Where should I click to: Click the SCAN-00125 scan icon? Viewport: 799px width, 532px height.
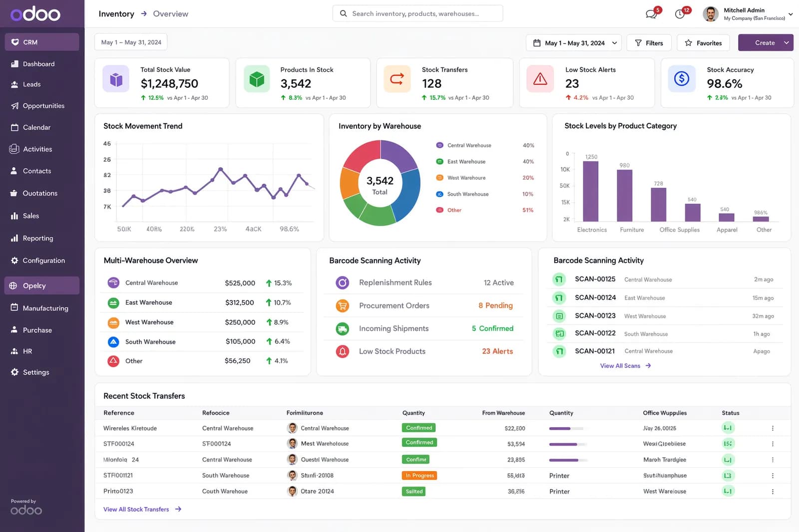pyautogui.click(x=559, y=279)
